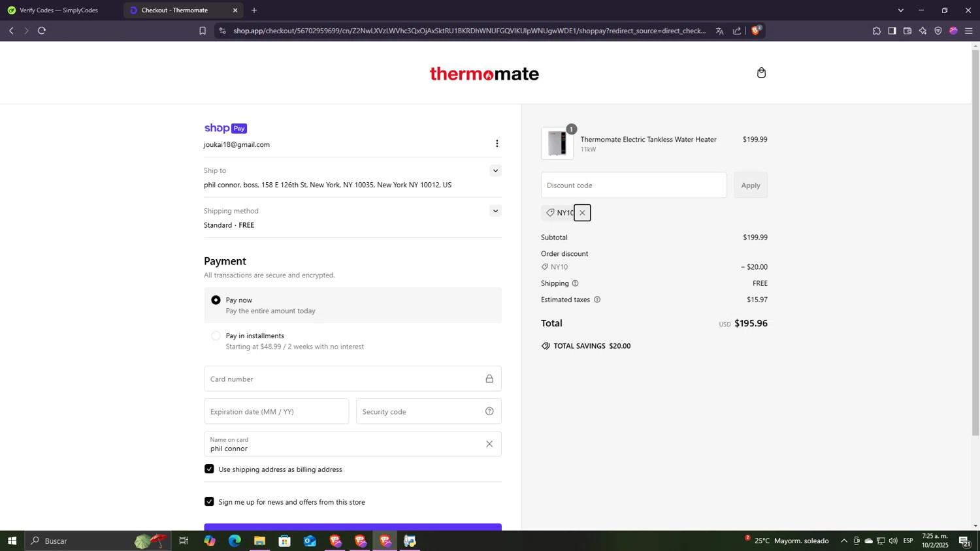This screenshot has height=551, width=980.
Task: Click the Name on card field
Action: (x=353, y=444)
